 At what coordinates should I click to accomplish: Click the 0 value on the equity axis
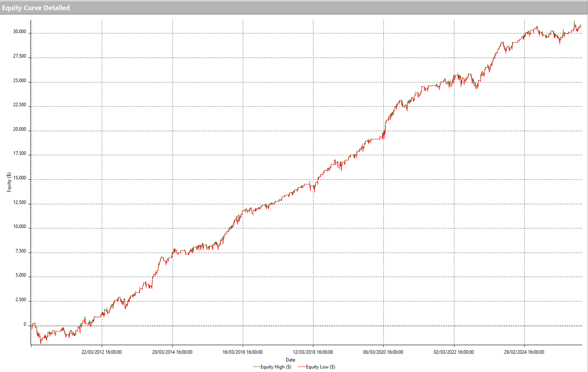coord(25,324)
